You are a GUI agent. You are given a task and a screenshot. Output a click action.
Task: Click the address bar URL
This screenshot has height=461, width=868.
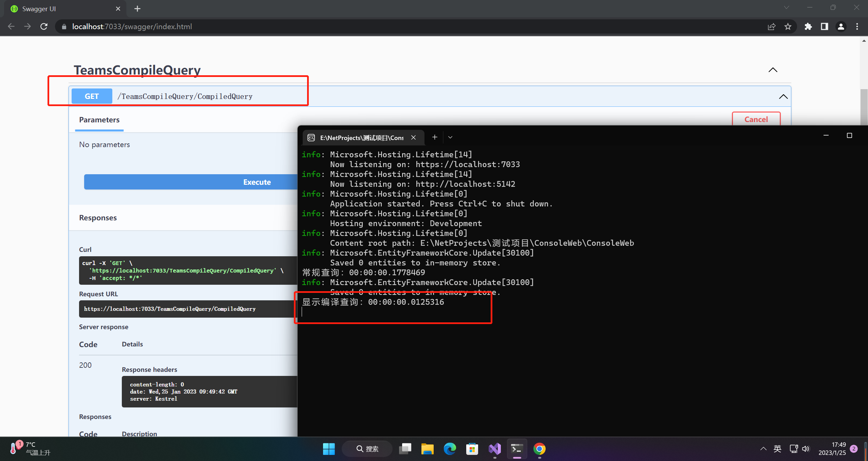coord(132,26)
